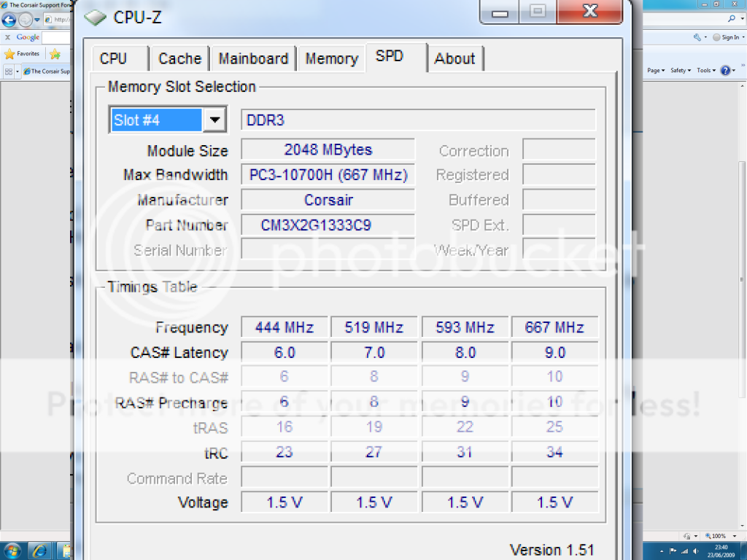Click the blue Help question mark icon
This screenshot has width=747, height=560.
tap(725, 71)
